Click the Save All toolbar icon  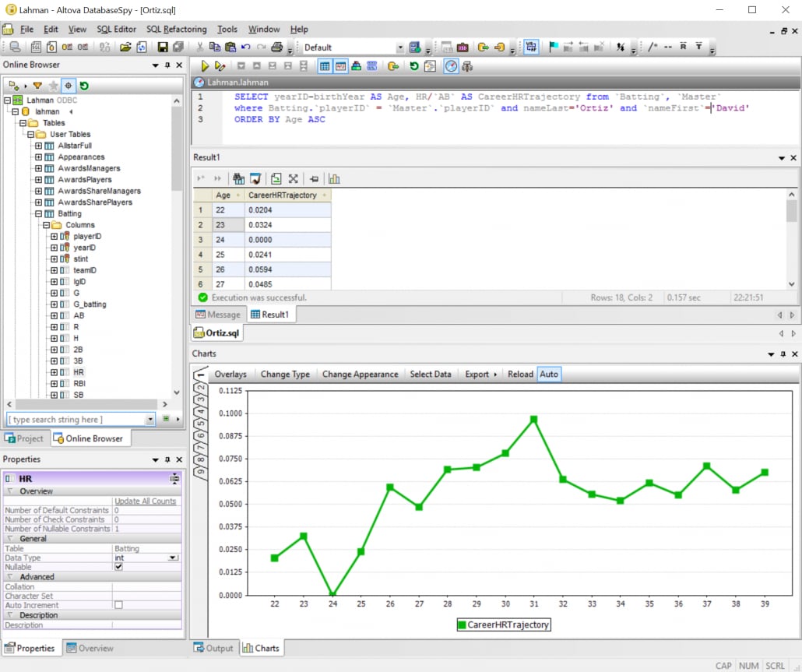(x=178, y=47)
